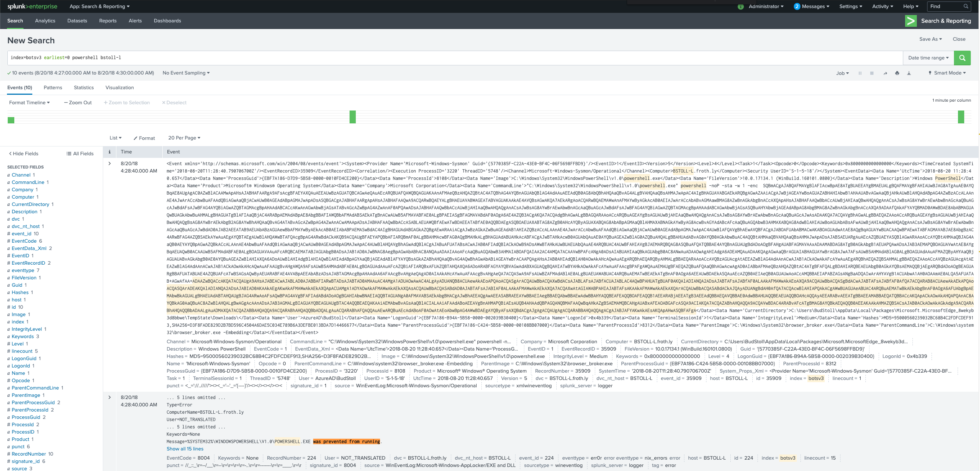Close the current search
Screen dimensions: 980x471
(959, 39)
